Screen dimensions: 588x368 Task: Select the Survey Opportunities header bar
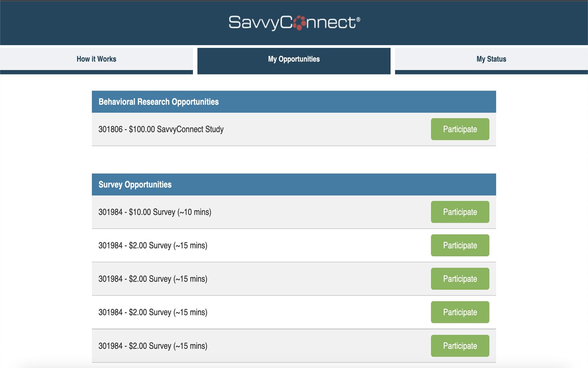pos(294,184)
